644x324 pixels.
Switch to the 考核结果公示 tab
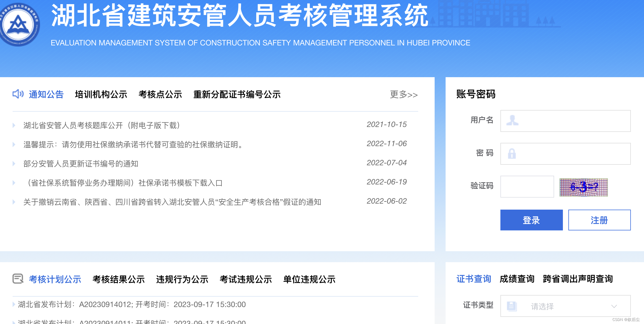point(119,279)
